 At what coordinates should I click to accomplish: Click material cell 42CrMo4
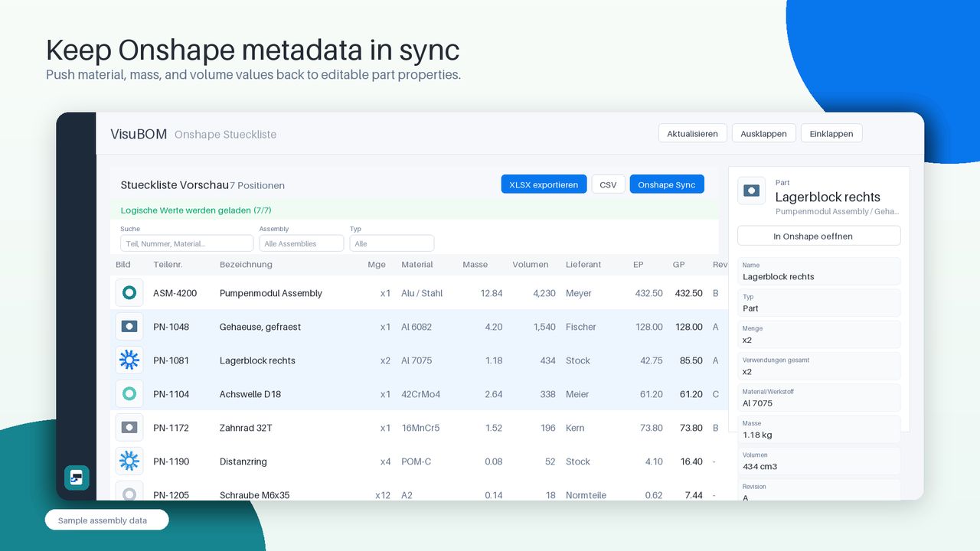421,394
